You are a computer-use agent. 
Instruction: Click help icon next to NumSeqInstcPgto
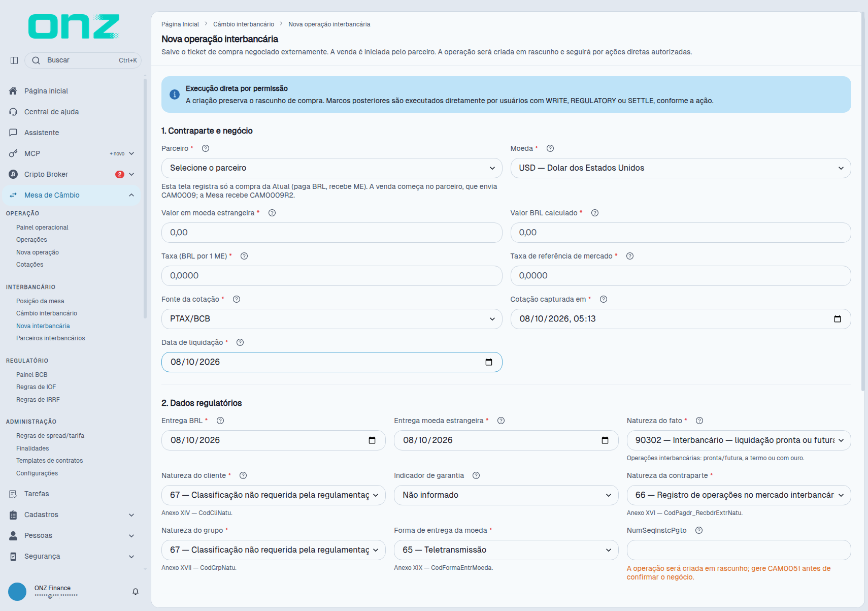(x=699, y=530)
